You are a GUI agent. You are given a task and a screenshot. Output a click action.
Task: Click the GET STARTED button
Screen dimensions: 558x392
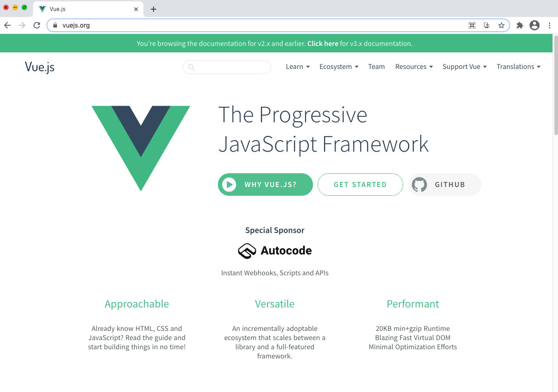[x=360, y=184]
